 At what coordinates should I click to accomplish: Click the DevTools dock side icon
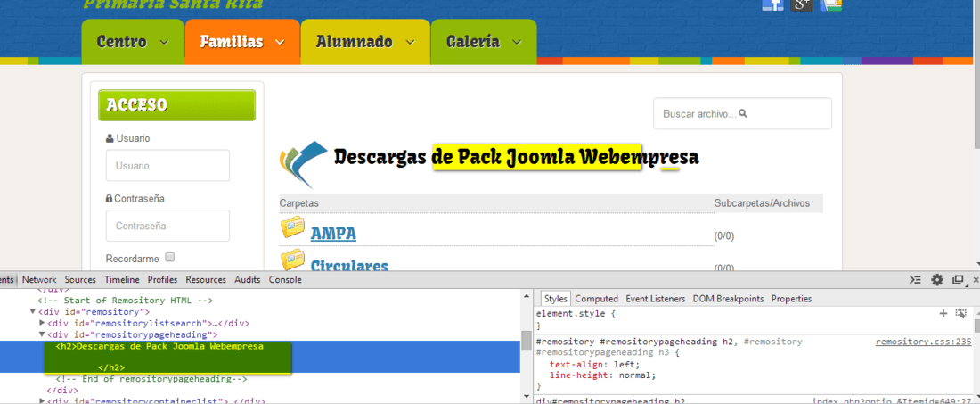click(x=958, y=279)
